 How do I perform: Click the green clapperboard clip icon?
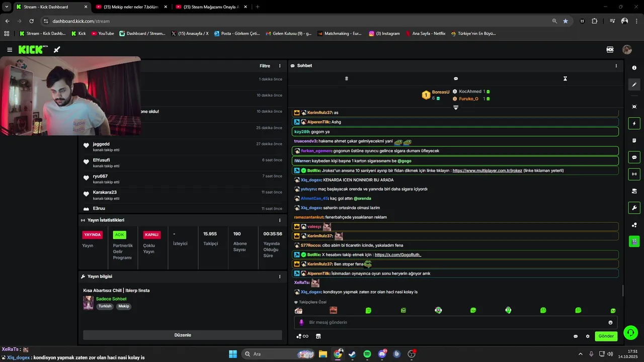pyautogui.click(x=634, y=241)
